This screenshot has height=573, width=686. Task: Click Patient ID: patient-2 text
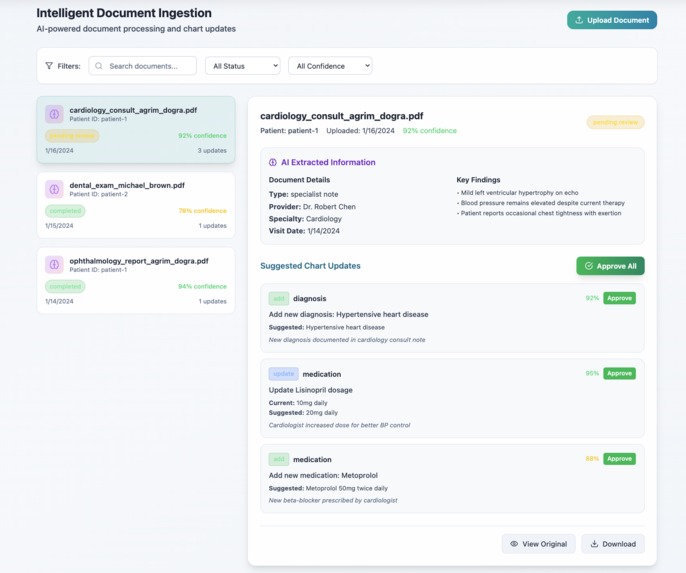[98, 194]
